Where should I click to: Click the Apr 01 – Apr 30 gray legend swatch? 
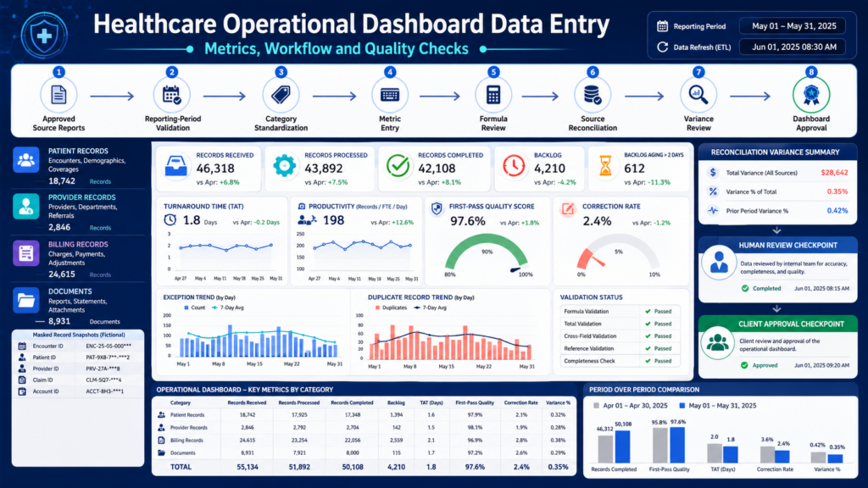[596, 406]
